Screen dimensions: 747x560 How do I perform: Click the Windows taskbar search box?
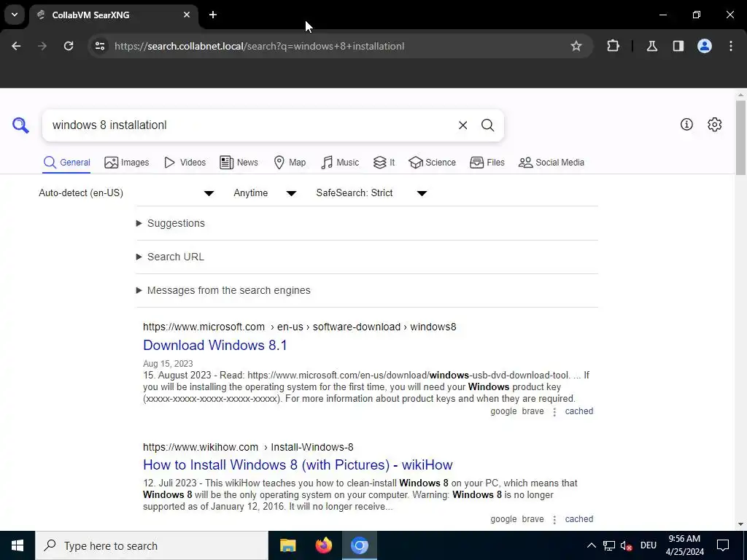tap(152, 545)
